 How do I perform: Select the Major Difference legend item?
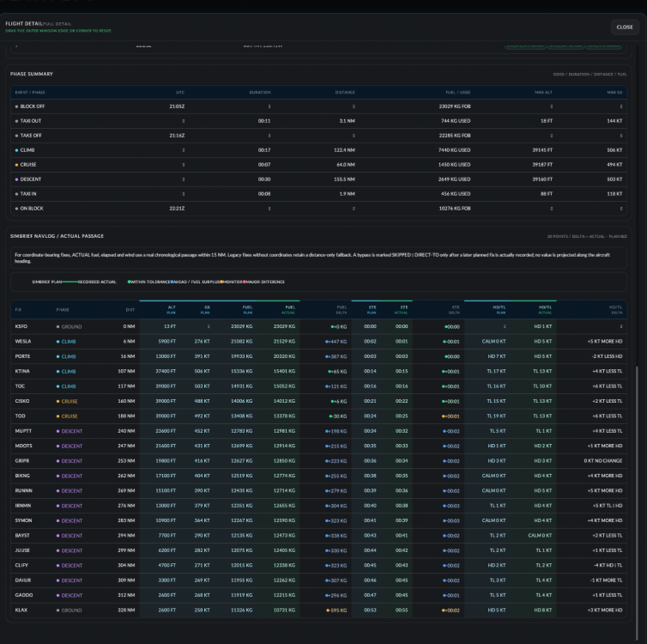click(264, 282)
